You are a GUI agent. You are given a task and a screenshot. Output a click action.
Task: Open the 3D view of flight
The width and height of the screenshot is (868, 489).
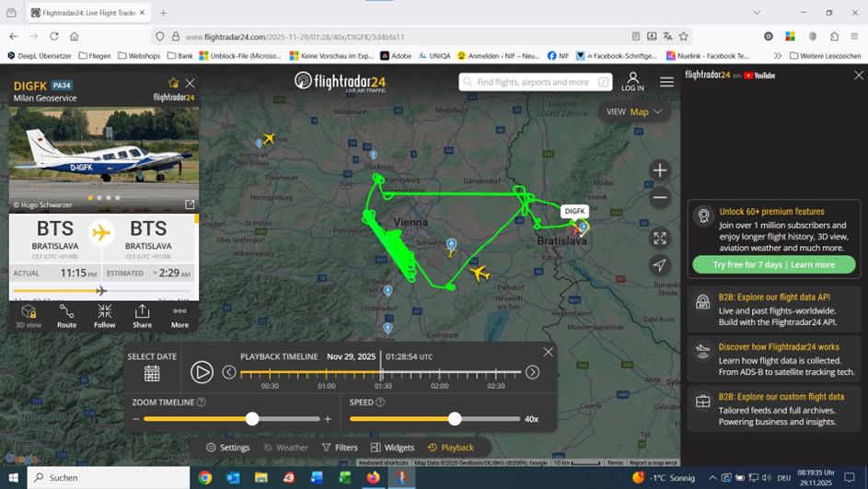(29, 316)
